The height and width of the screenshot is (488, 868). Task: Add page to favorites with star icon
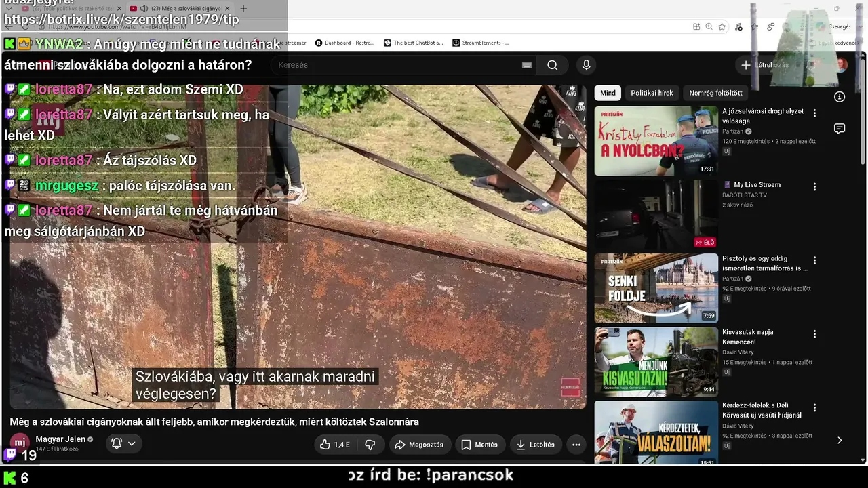[722, 26]
